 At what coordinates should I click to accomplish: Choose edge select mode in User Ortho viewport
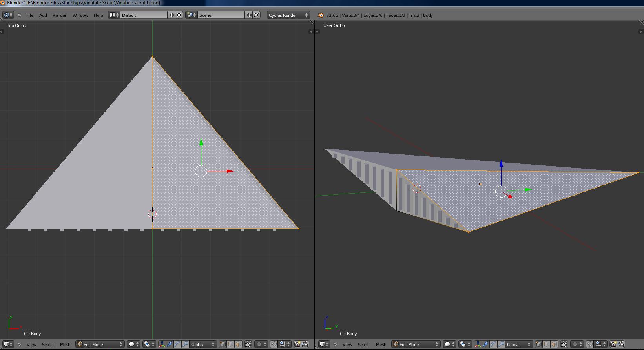tap(546, 344)
